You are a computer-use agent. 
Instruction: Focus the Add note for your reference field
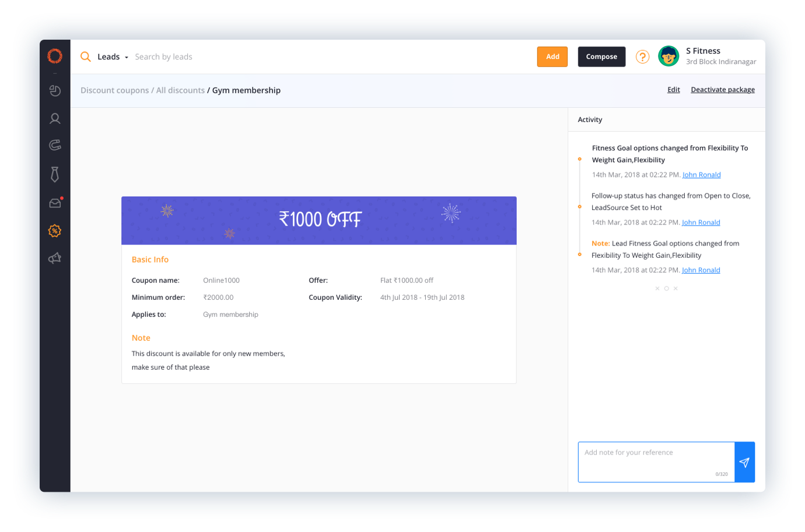656,461
